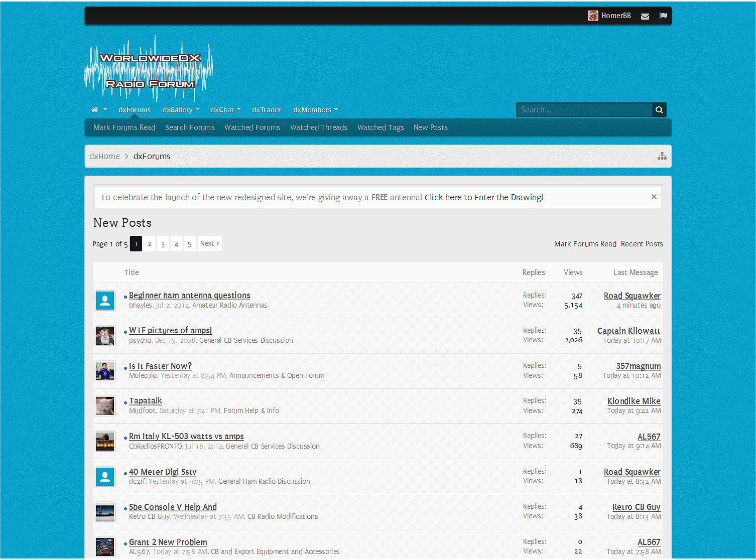Click the Next page button
The image size is (756, 560).
pos(209,244)
